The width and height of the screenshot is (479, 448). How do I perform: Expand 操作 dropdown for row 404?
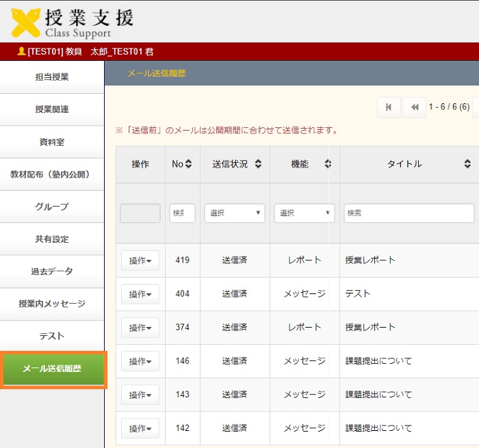click(x=140, y=294)
